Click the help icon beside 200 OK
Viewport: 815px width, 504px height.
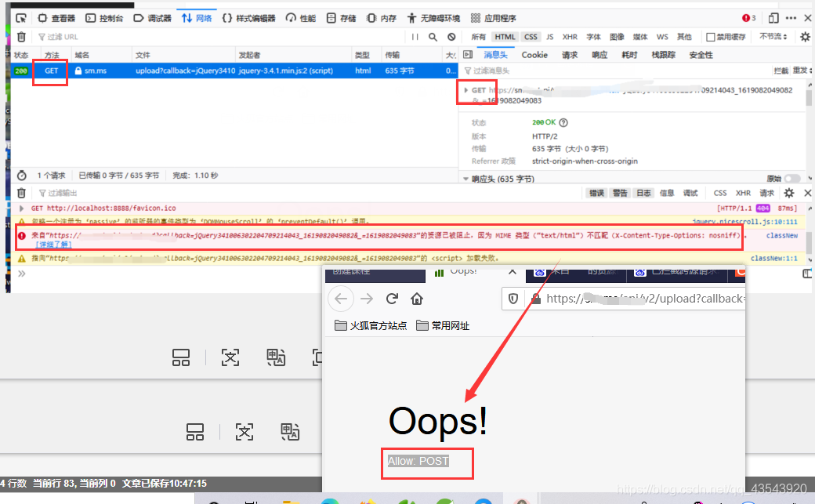(563, 123)
